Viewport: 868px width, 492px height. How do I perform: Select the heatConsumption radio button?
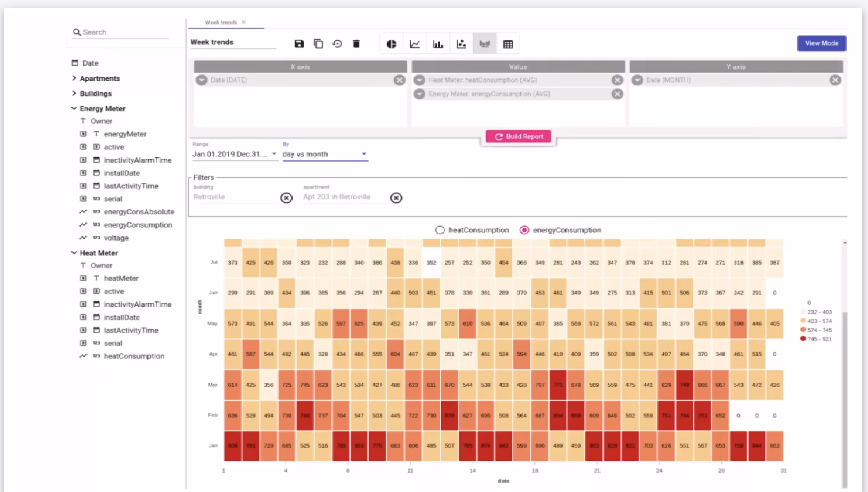[440, 230]
